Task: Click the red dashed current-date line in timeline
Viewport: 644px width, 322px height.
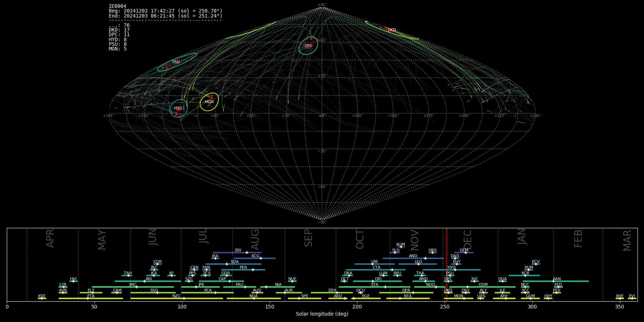Action: tap(447, 265)
